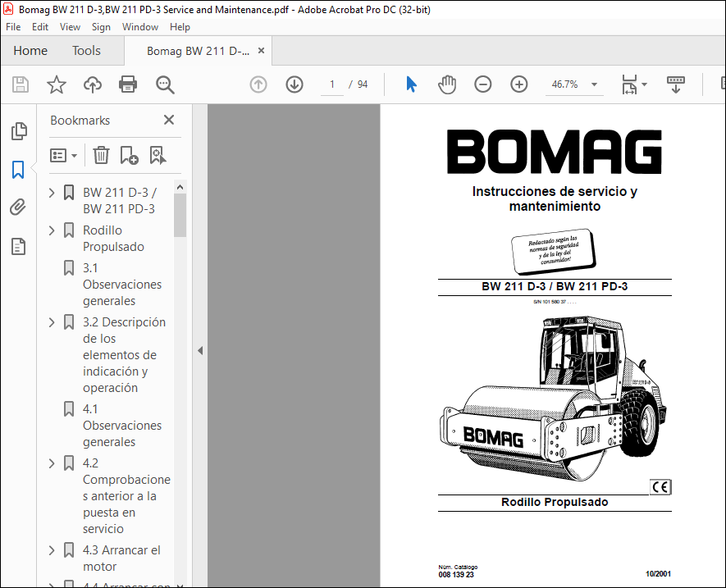
Task: Expand the Rodillo Propulsado bookmark
Action: click(x=52, y=230)
